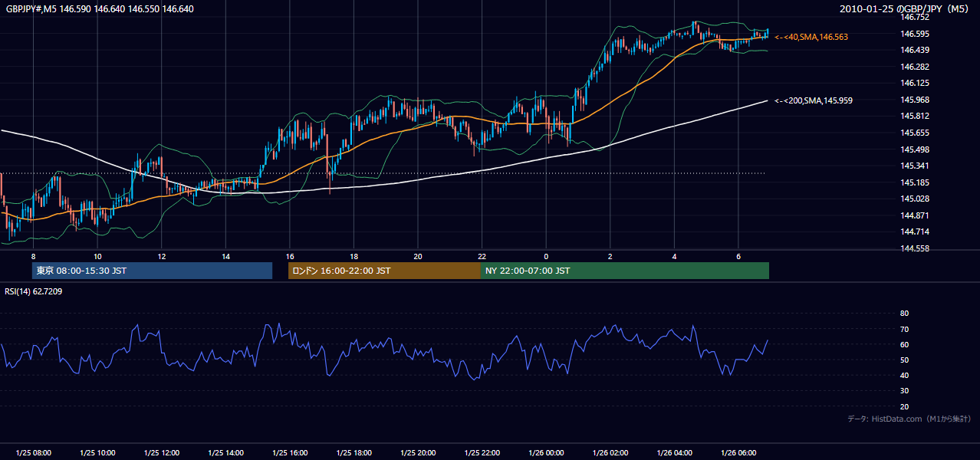
Task: Click the 1/26 00:00 date label
Action: 546,453
